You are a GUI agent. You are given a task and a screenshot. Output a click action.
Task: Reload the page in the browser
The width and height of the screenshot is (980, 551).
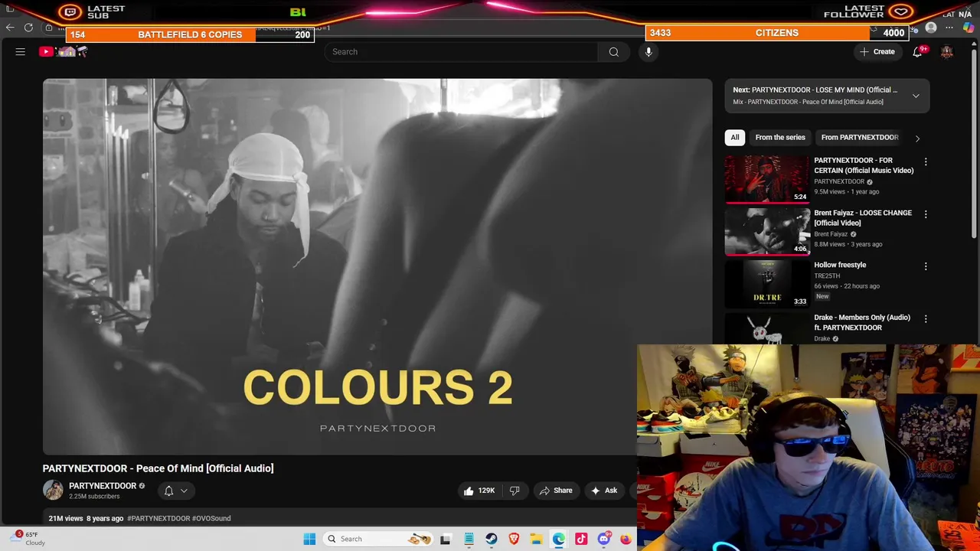28,28
